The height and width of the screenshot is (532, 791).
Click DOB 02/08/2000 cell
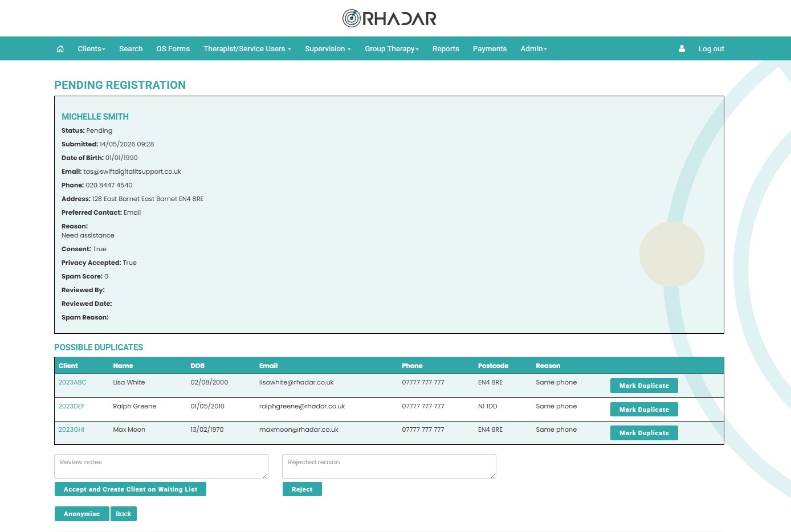tap(209, 382)
